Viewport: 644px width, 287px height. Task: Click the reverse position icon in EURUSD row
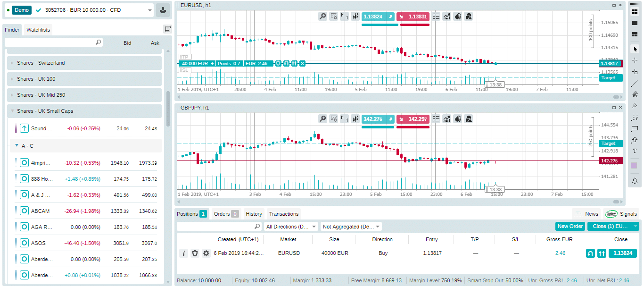coord(590,253)
